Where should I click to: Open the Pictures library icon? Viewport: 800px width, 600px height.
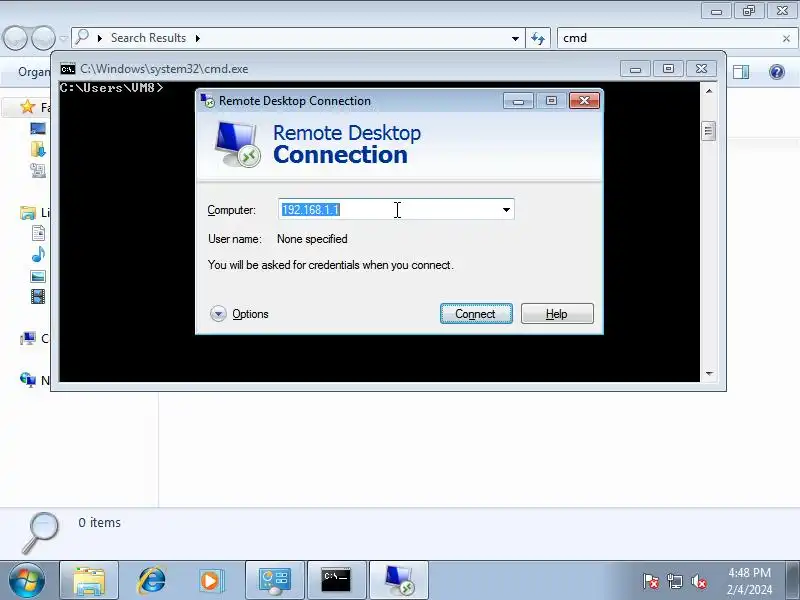point(38,277)
